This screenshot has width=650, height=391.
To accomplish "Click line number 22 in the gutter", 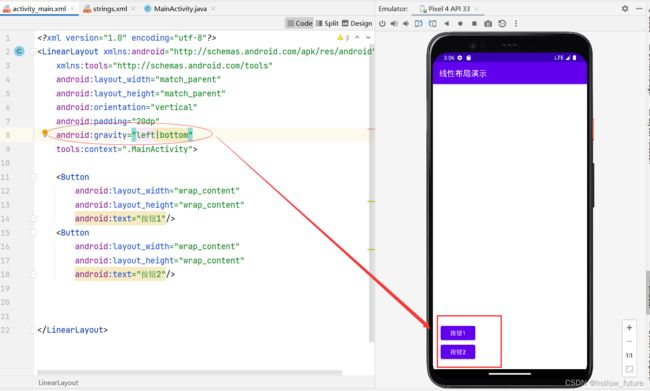I will pos(5,330).
